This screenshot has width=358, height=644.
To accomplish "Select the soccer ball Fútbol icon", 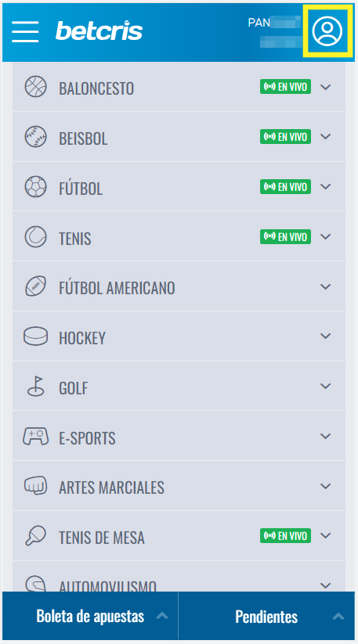I will pos(36,187).
